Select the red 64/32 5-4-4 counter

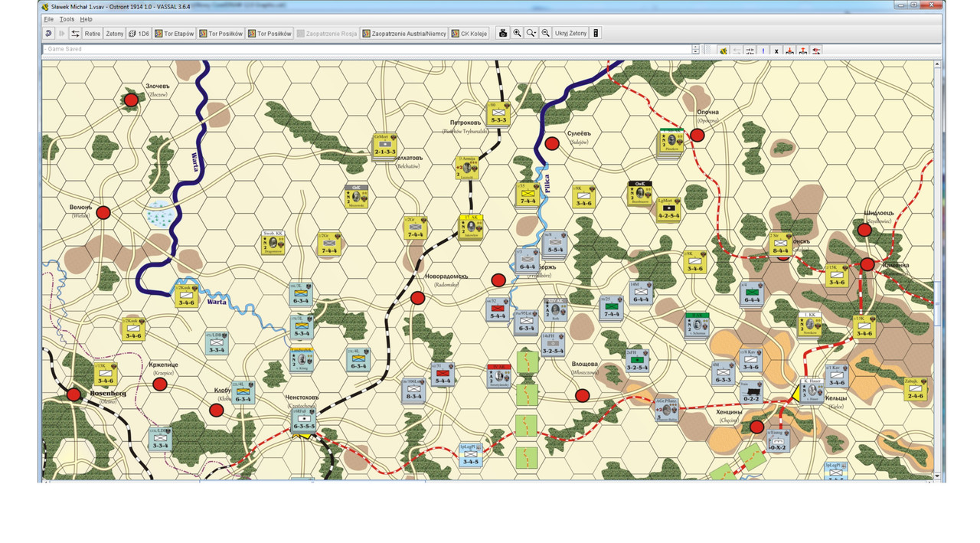point(498,309)
